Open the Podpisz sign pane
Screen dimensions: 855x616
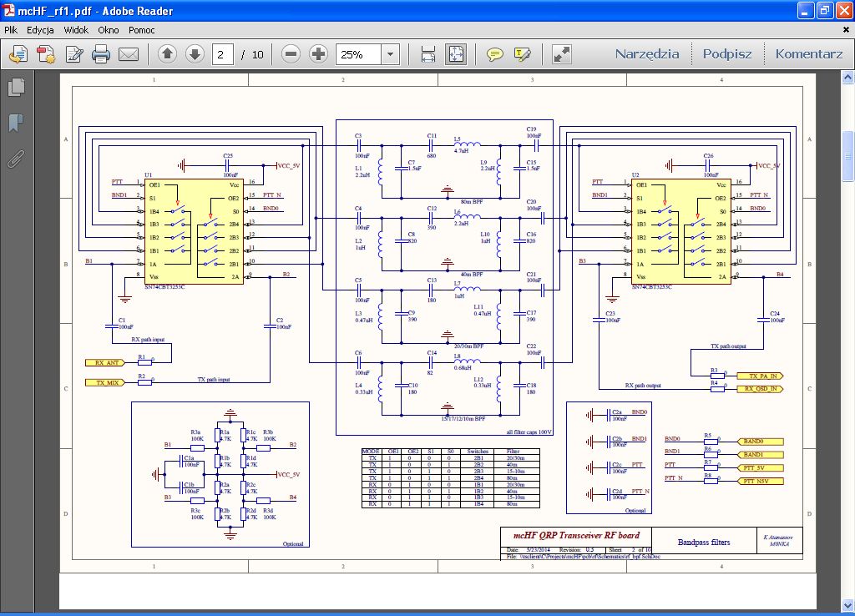[726, 54]
